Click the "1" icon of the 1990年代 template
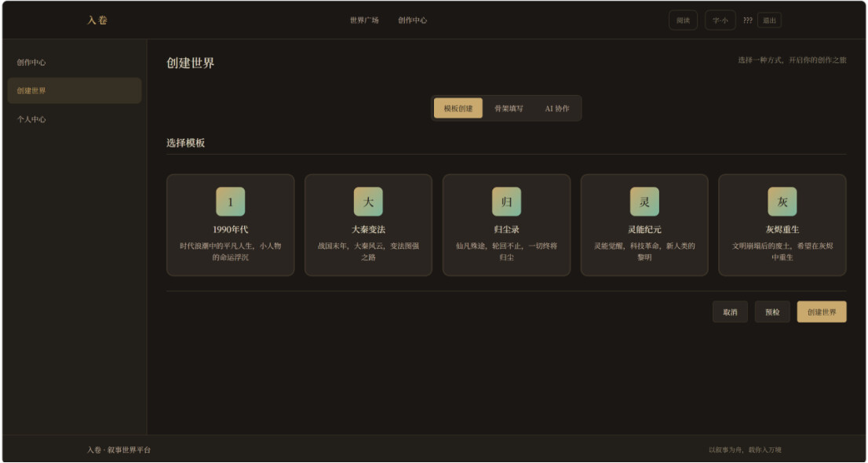 tap(230, 202)
